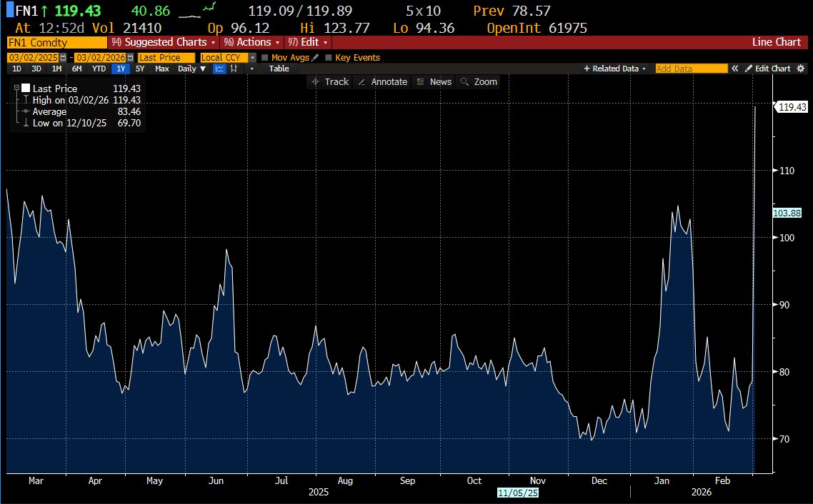Activate the Track crosshair tool
This screenshot has height=504, width=813.
tap(330, 82)
